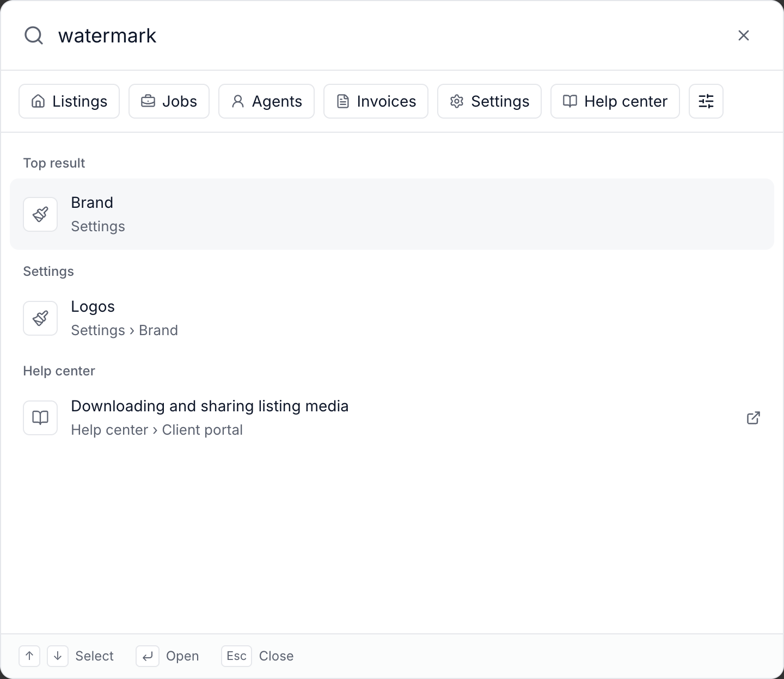
Task: Click the 'Settings' section heading above Logos
Action: [x=48, y=271]
